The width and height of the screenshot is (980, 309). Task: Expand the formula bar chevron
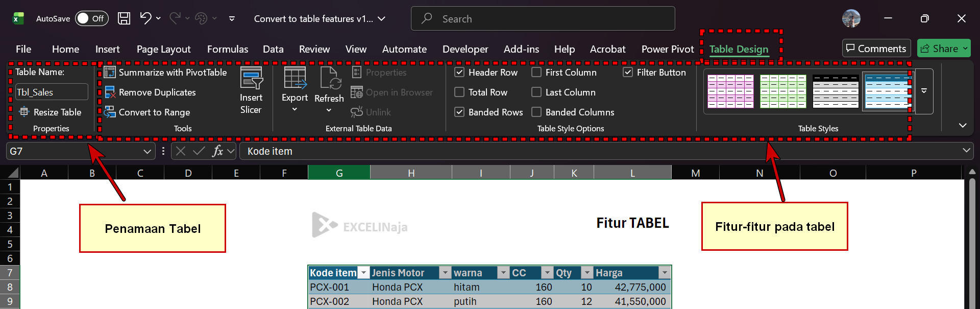point(966,151)
